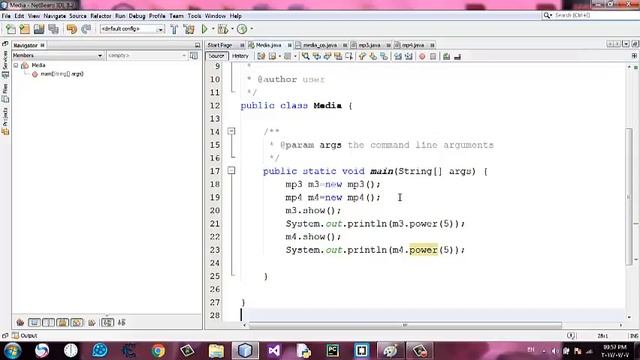The width and height of the screenshot is (640, 360).
Task: Toggle Show Static Members filter in Navigator
Action: click(x=48, y=323)
